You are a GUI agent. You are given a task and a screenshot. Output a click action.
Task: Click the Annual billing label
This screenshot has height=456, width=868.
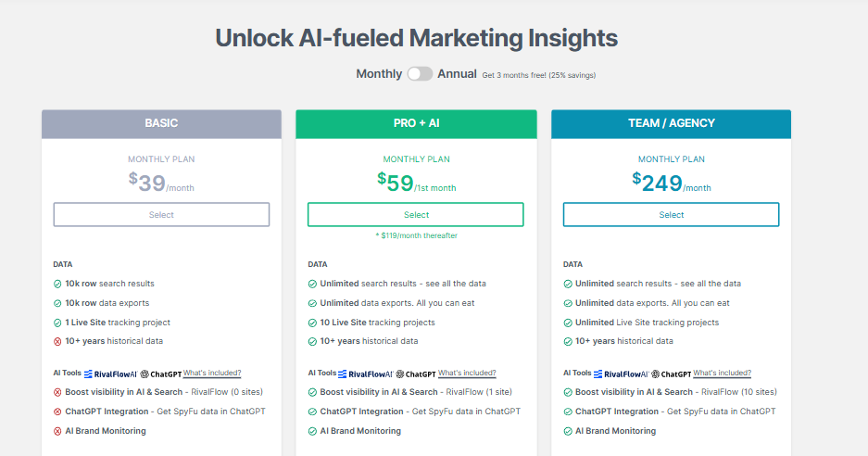458,74
